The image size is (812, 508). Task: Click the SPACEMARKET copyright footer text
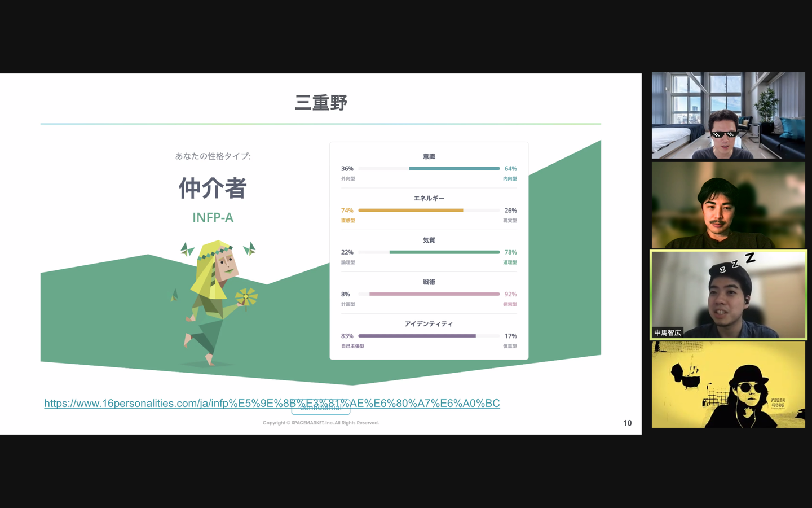[x=320, y=423]
